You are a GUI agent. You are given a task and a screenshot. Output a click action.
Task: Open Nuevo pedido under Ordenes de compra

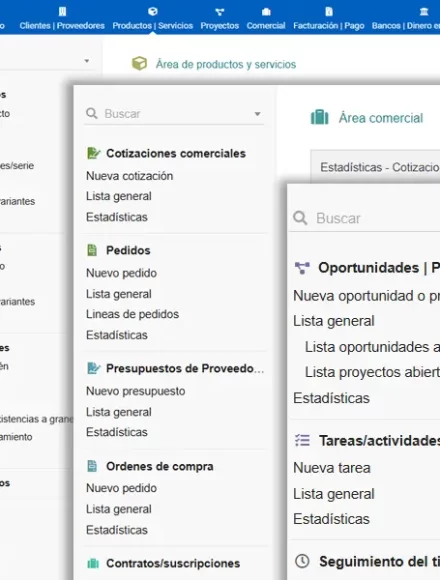[121, 488]
